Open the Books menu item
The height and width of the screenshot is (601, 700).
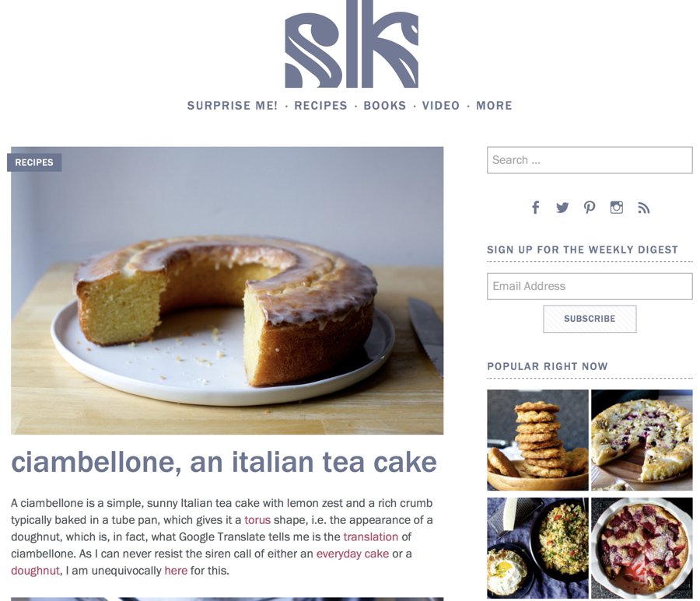[385, 106]
